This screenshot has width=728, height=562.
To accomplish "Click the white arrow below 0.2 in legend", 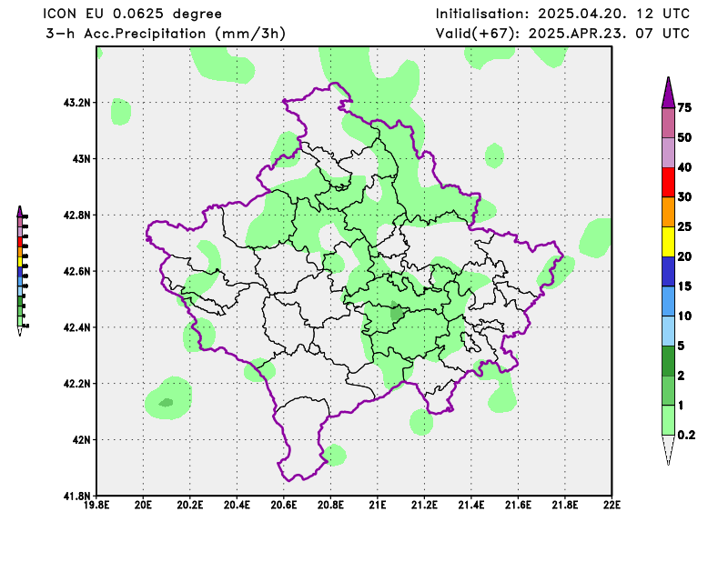I will pyautogui.click(x=668, y=450).
